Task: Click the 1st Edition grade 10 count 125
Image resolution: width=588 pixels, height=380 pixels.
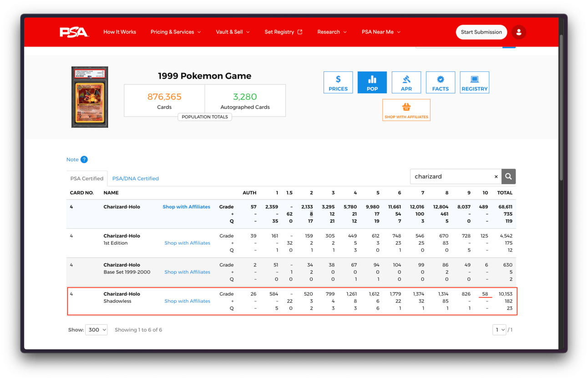Action: [484, 236]
